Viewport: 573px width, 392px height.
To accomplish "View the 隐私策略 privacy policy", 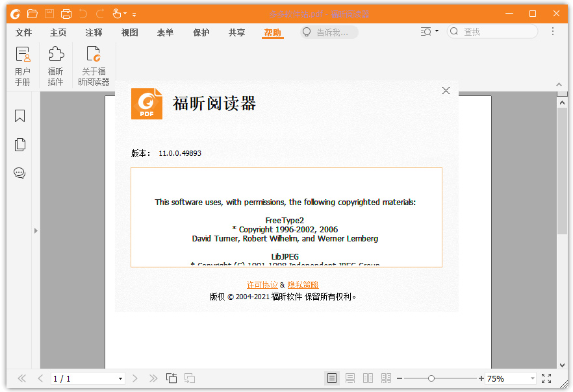I will (303, 284).
